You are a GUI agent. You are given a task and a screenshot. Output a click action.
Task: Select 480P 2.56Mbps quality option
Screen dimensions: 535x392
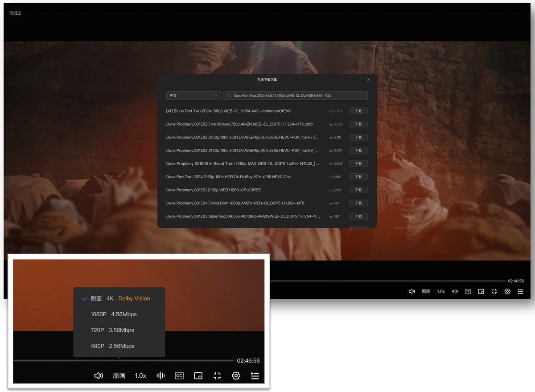click(x=119, y=346)
